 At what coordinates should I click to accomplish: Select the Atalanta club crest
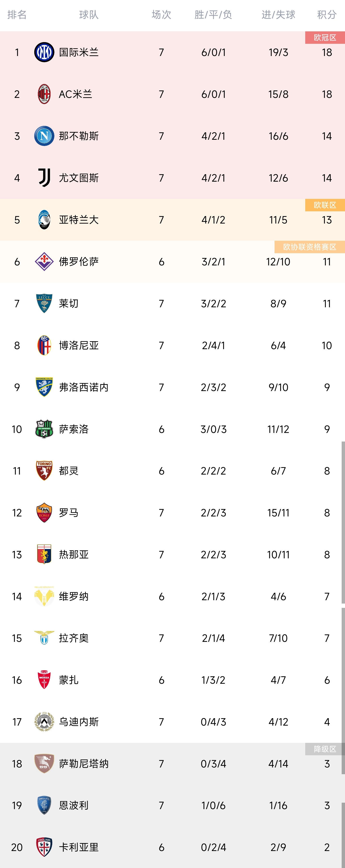pyautogui.click(x=44, y=220)
